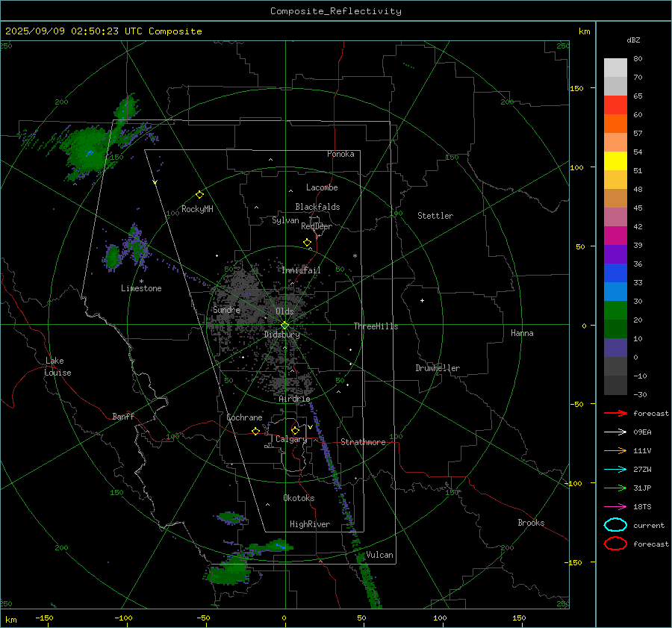Click the orange 57 dBZ color swatch
This screenshot has height=628, width=672.
[x=615, y=123]
